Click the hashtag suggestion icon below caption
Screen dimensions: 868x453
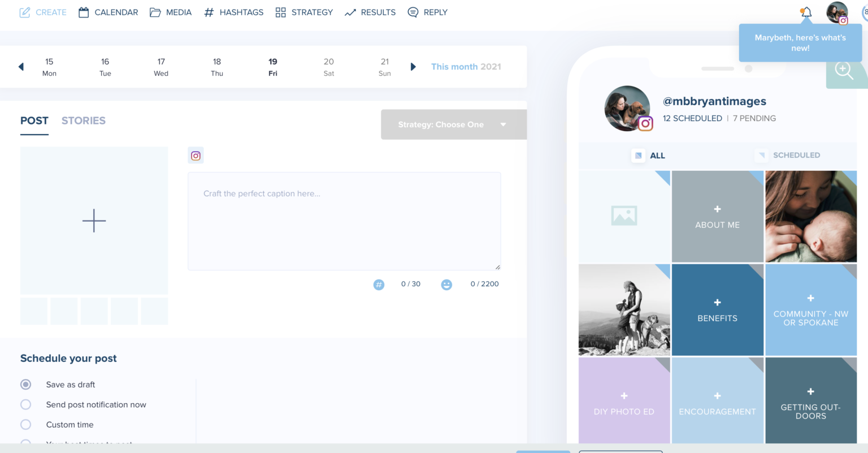[379, 284]
